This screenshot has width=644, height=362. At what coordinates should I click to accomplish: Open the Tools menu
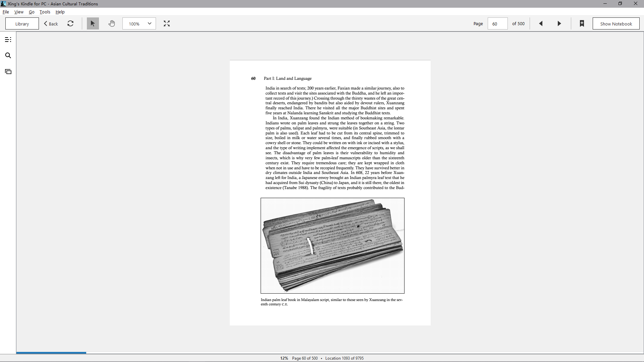point(45,12)
